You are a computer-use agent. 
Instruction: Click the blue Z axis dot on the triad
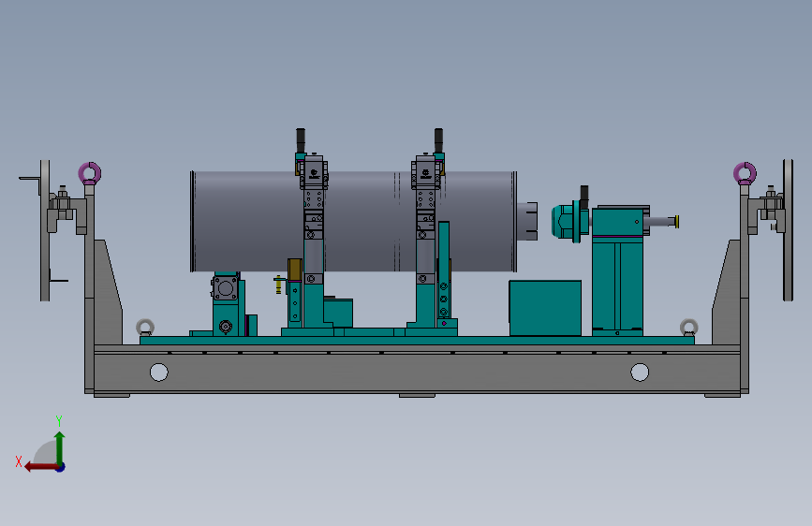(61, 467)
